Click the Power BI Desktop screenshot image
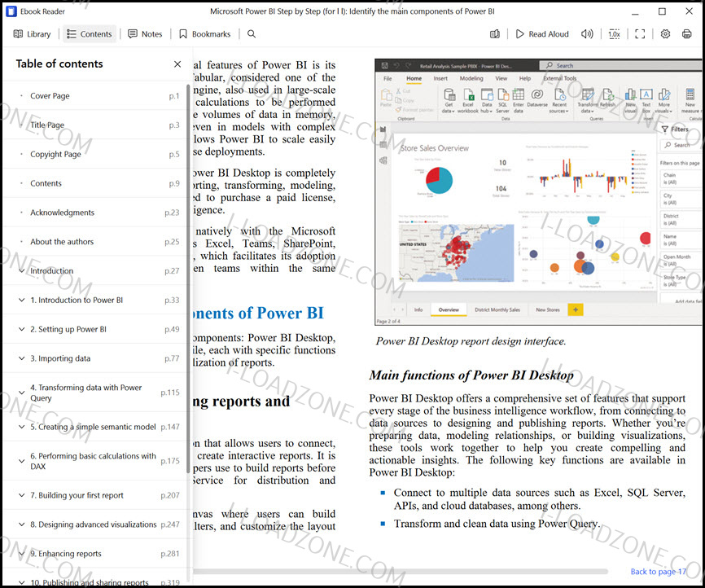 coord(538,191)
